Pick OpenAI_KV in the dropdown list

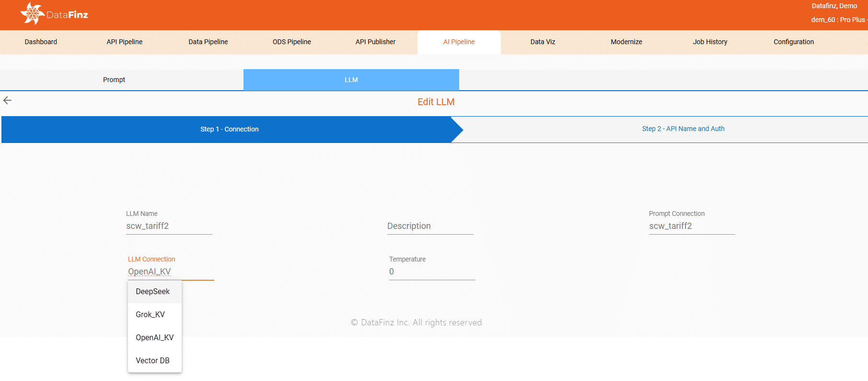pos(155,338)
